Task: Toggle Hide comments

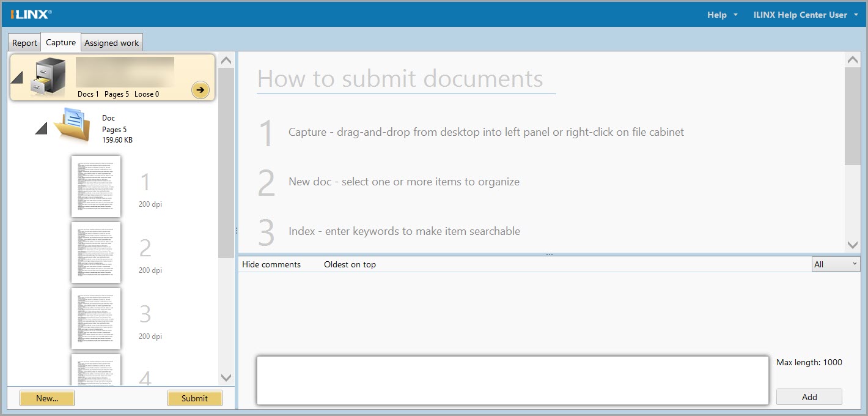Action: [271, 264]
